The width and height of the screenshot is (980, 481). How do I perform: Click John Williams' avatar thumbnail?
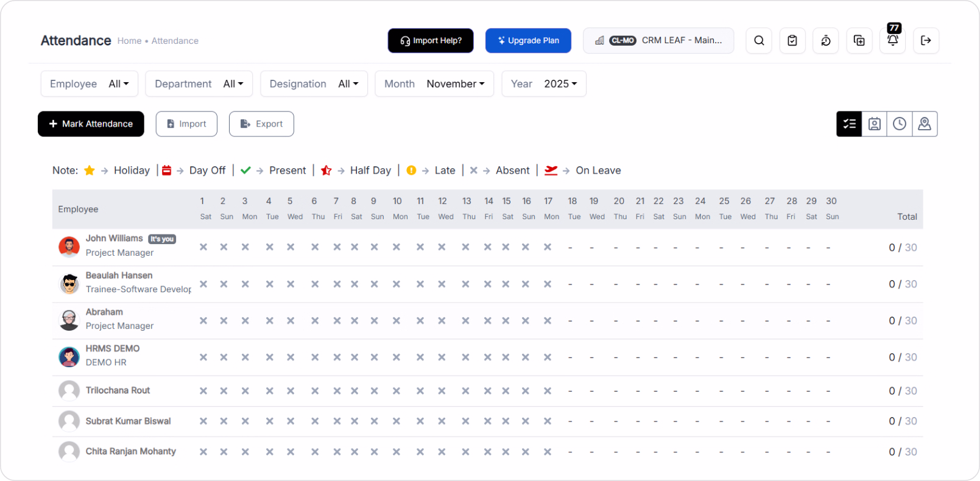click(69, 247)
